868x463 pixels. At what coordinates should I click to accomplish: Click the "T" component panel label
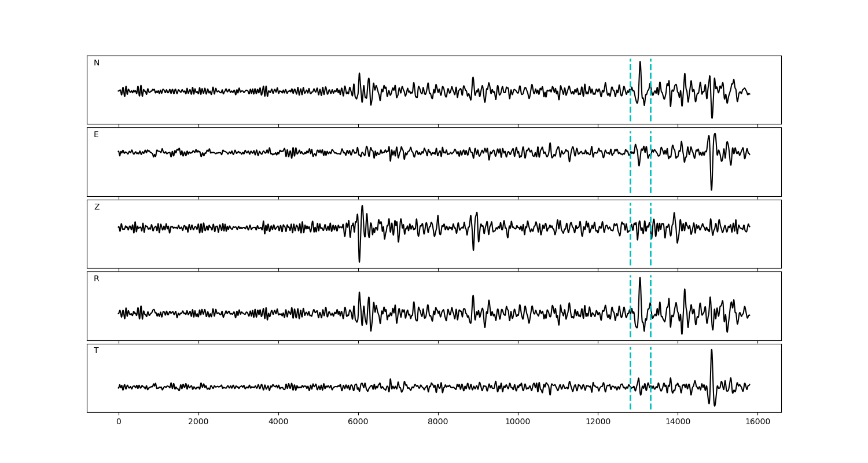coord(96,351)
